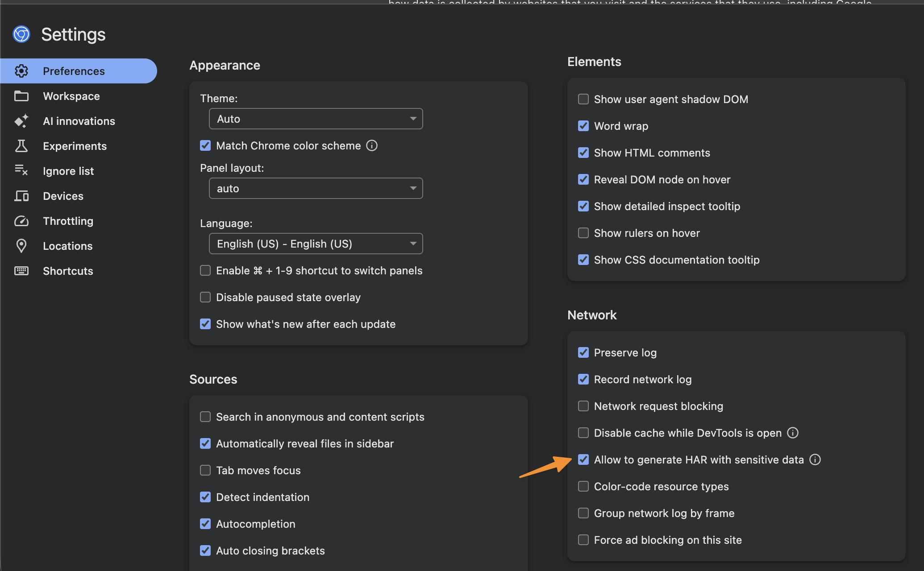Click the Shortcuts keyboard icon

point(21,271)
